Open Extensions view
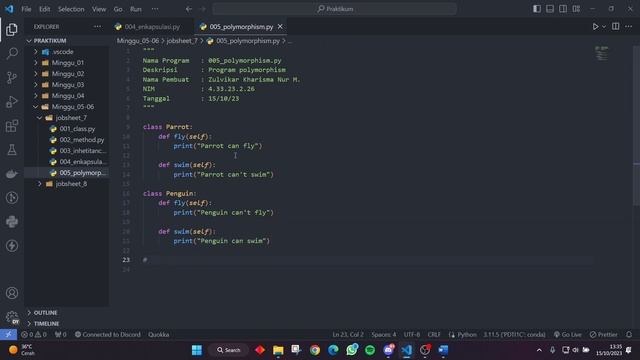 [12, 126]
